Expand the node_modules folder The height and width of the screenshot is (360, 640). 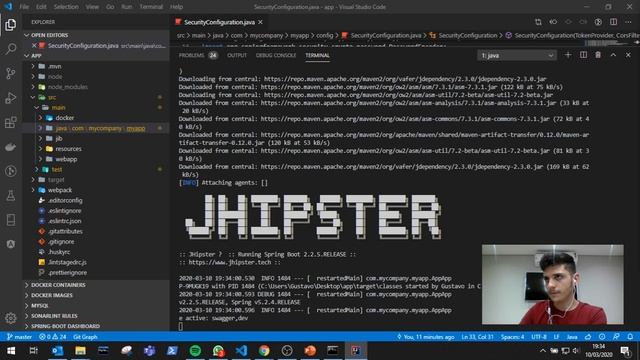click(33, 87)
